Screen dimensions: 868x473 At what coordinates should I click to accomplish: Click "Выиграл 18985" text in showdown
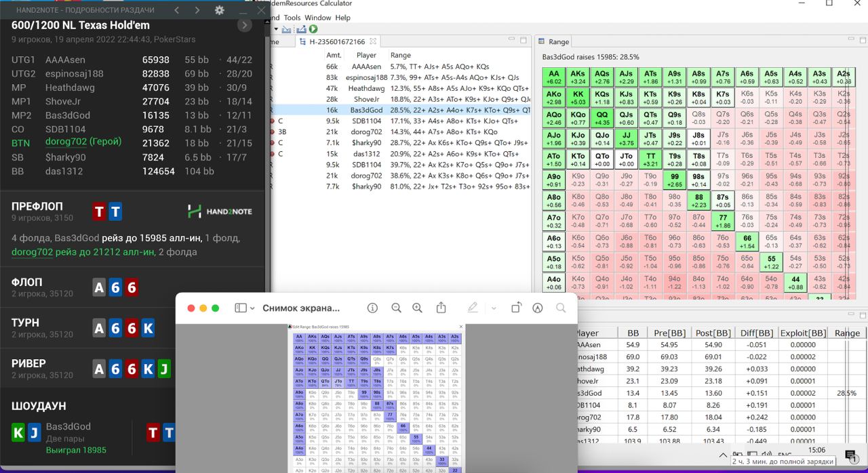pos(76,450)
